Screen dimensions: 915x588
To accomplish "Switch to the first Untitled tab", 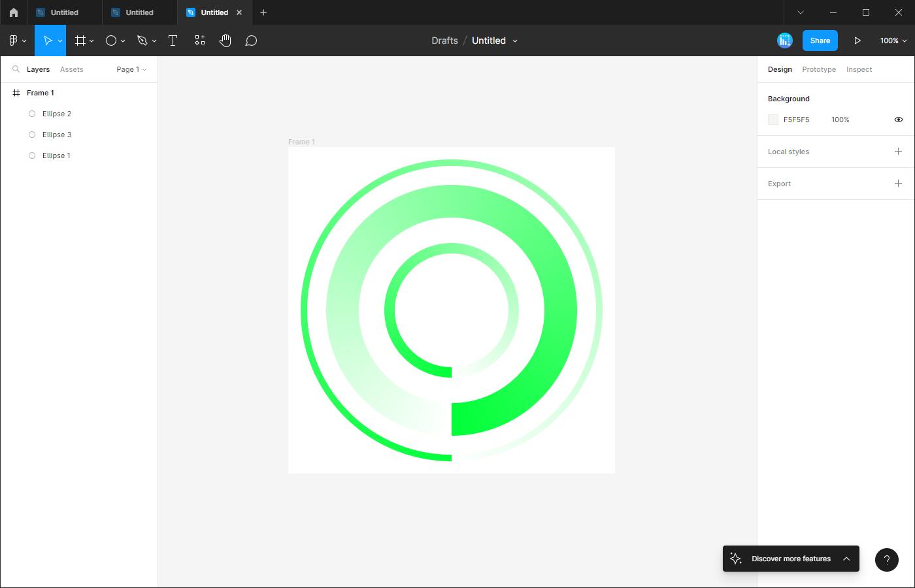I will [x=65, y=12].
